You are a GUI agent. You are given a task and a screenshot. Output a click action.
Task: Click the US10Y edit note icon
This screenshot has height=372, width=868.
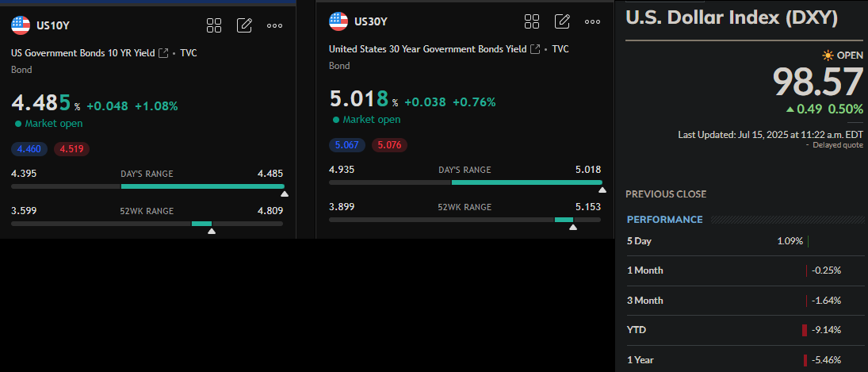(x=244, y=25)
